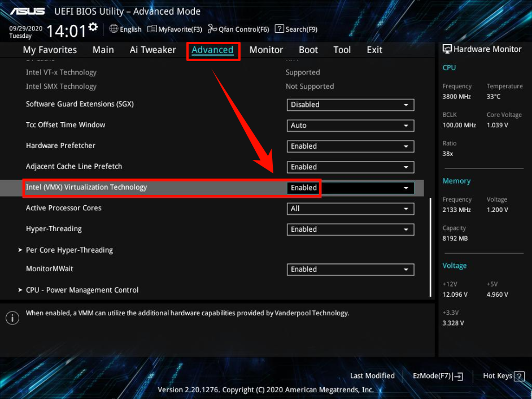
Task: Open Hyper-Threading dropdown
Action: 350,229
